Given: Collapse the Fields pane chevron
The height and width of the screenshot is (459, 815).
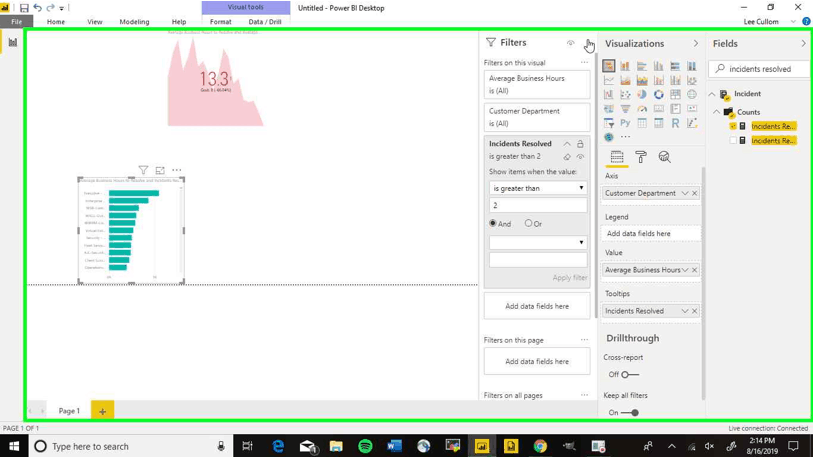Looking at the screenshot, I should point(804,44).
